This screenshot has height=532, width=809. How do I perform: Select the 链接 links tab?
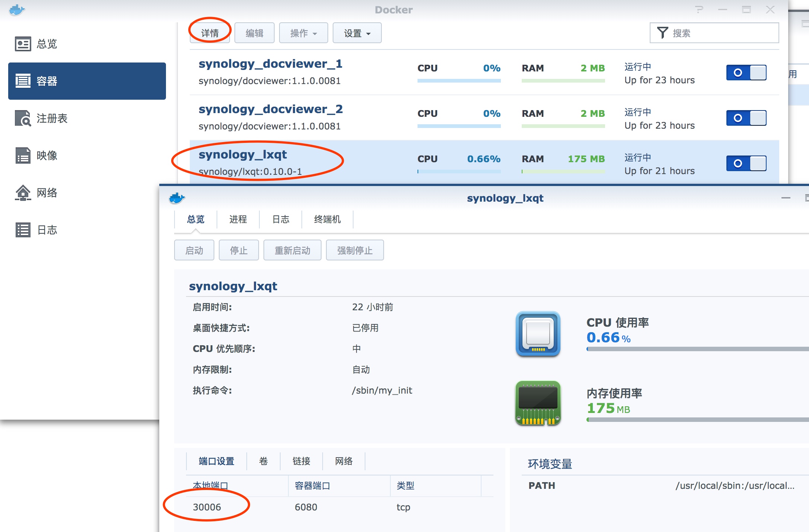click(x=301, y=461)
